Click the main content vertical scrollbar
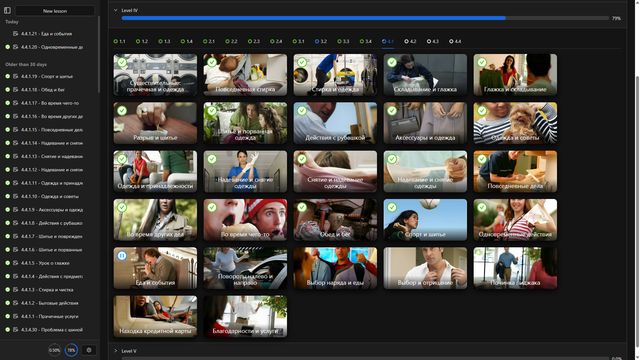The width and height of the screenshot is (640, 360). pos(637,175)
